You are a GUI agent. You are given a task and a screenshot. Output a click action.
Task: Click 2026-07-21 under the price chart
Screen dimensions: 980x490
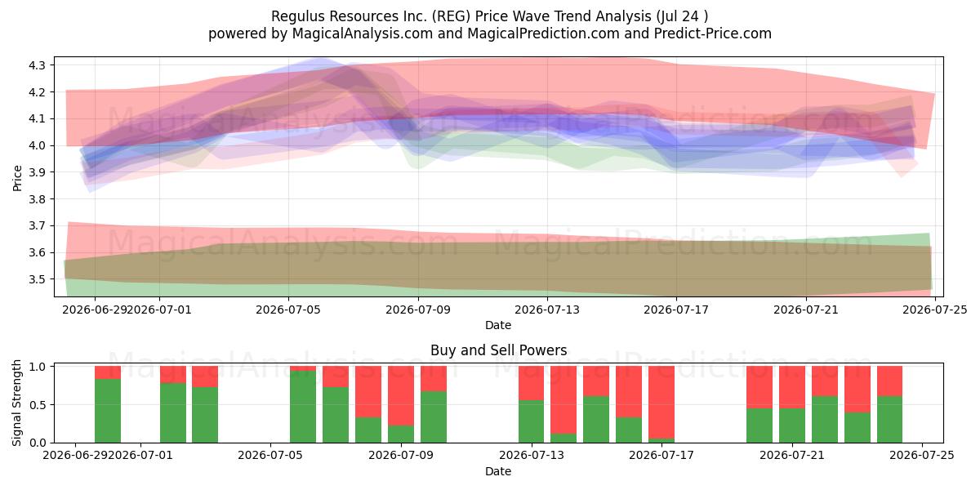[806, 310]
